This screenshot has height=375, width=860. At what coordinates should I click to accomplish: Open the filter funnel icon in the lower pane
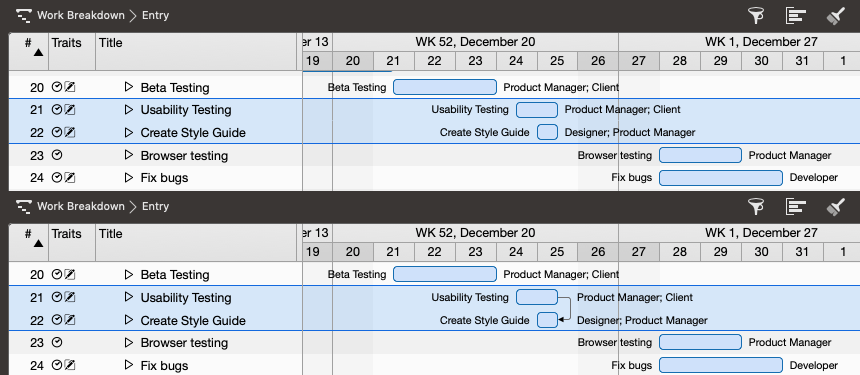756,206
